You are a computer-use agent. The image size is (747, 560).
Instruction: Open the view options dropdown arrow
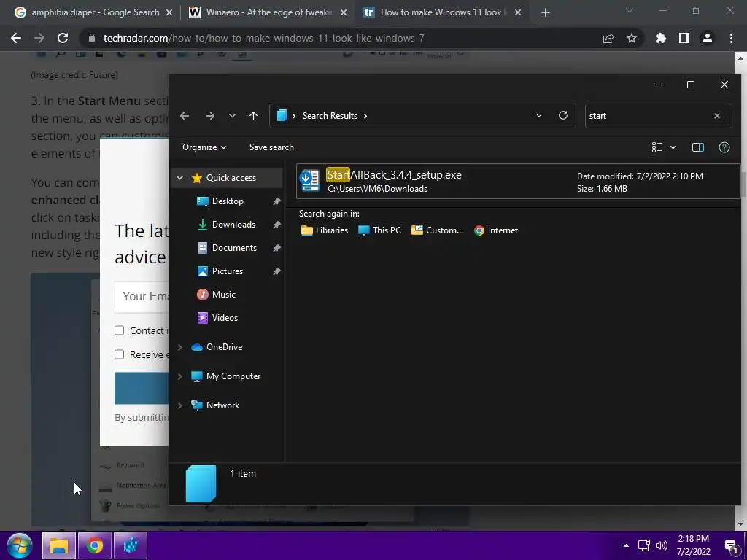coord(673,147)
